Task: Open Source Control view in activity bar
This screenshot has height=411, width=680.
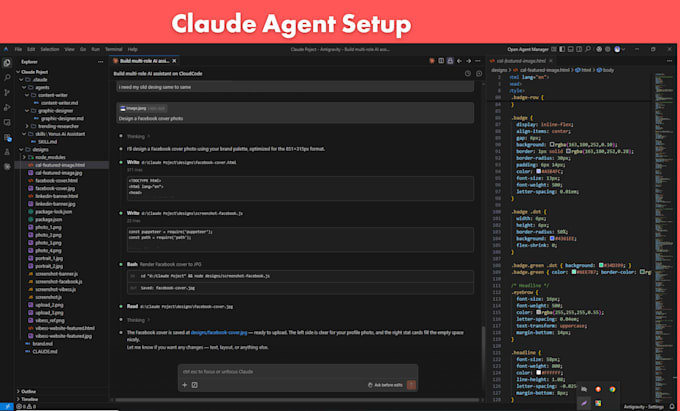Action: [x=7, y=92]
